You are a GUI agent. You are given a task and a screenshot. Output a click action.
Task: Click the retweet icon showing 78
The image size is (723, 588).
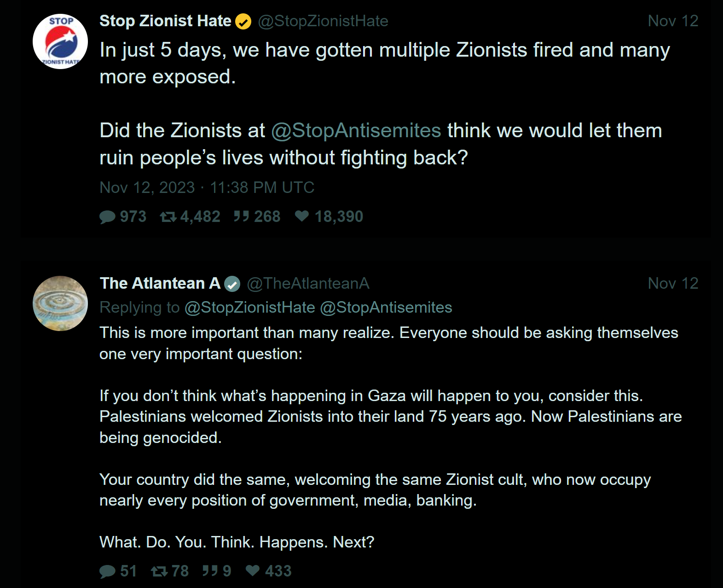click(159, 571)
